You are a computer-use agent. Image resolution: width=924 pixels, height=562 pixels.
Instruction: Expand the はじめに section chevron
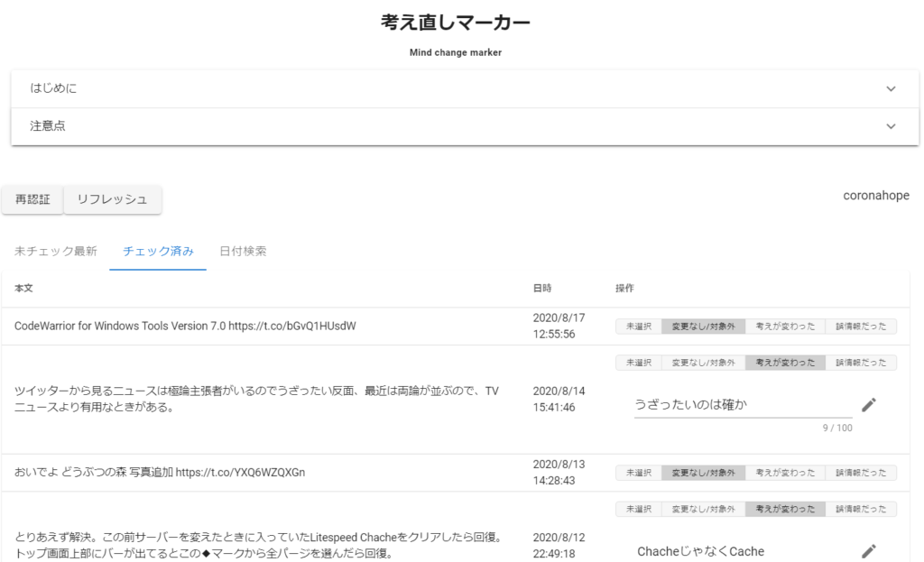click(891, 88)
